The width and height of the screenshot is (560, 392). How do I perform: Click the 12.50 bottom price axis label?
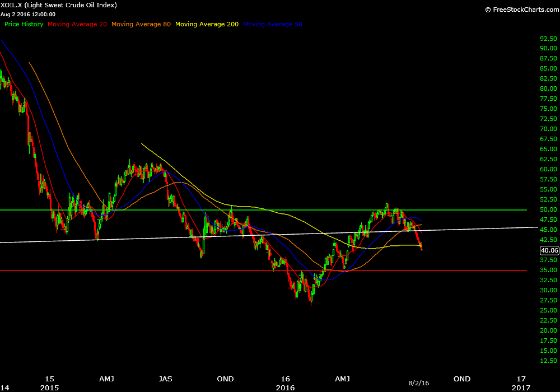point(548,361)
